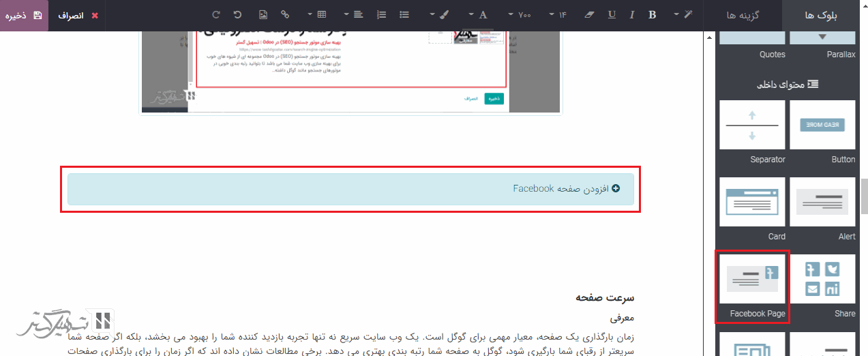Click the page vertical scrollbar thumb
The image size is (868, 356).
click(865, 197)
